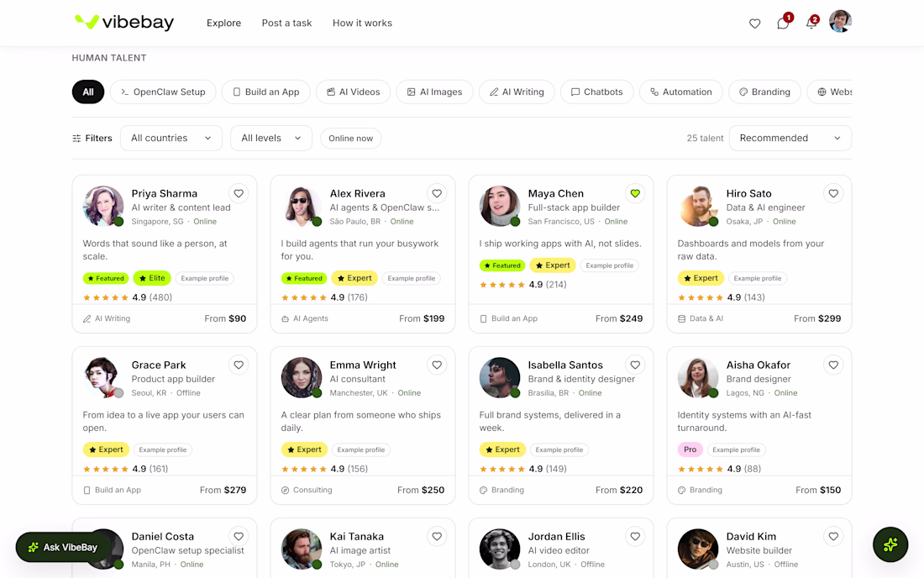Open the user profile avatar menu
The width and height of the screenshot is (924, 578).
click(840, 22)
